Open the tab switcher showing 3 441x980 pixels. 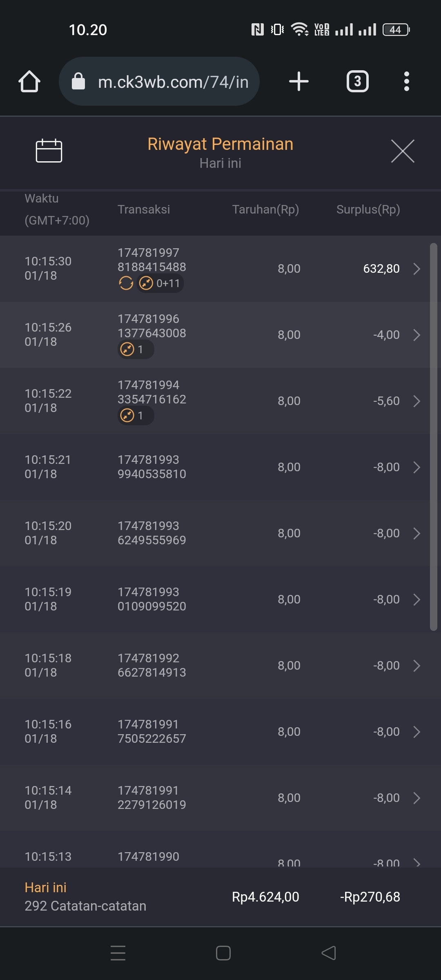pos(357,81)
